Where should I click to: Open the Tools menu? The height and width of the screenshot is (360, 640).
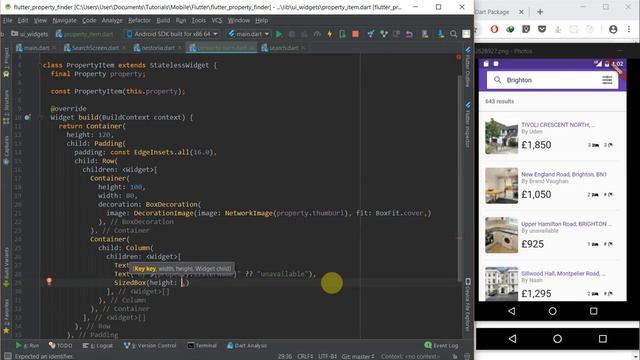coord(198,20)
